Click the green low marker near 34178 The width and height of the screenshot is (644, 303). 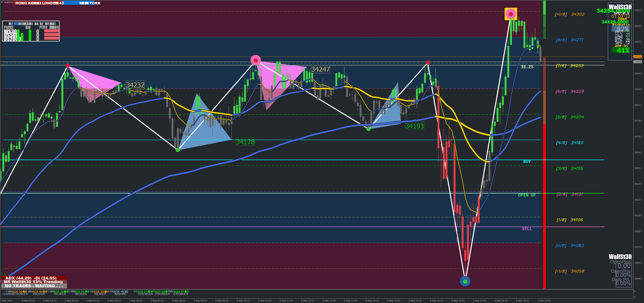(178, 150)
